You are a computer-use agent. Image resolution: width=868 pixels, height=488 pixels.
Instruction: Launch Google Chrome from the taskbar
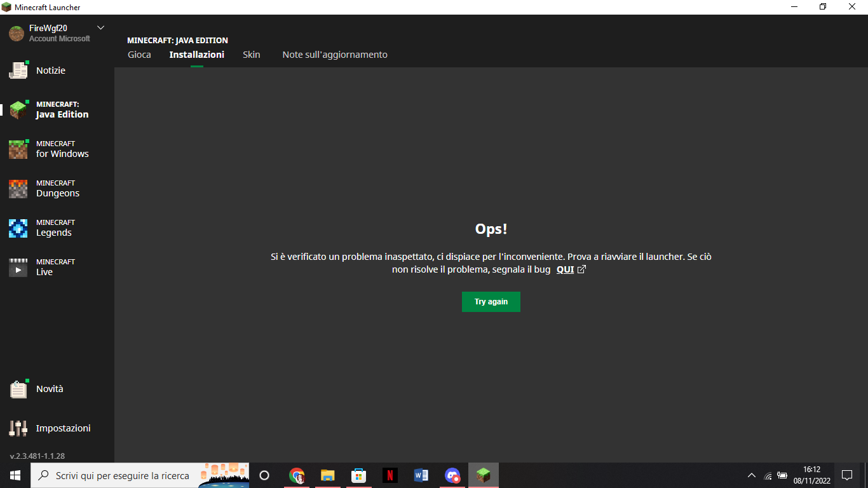click(x=297, y=475)
